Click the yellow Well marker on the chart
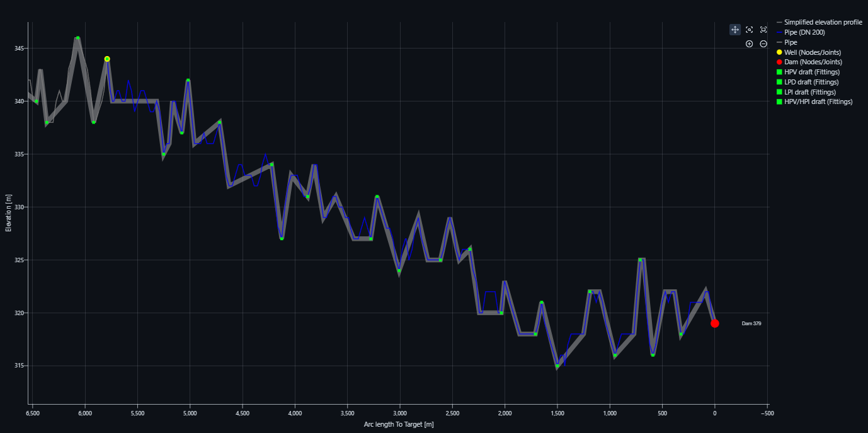868x433 pixels. [x=107, y=59]
